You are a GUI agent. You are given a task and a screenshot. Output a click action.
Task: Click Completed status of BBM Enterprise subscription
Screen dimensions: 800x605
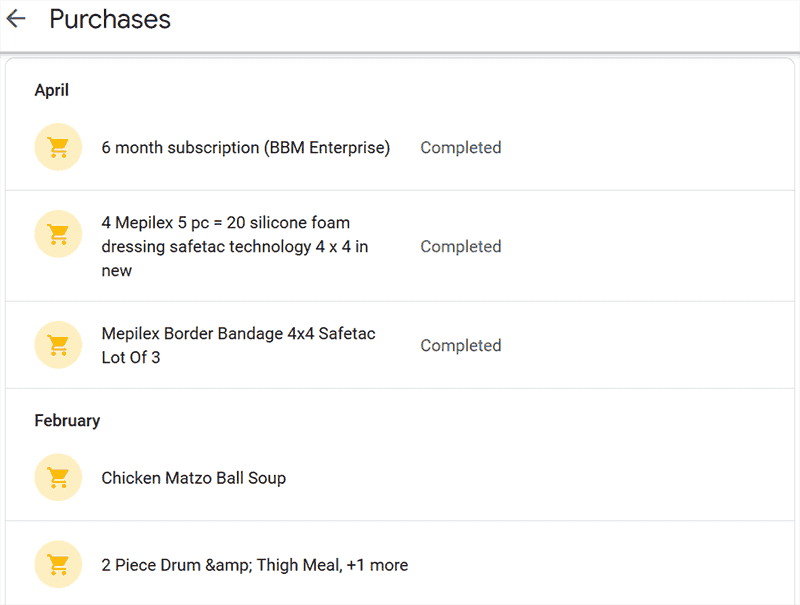pyautogui.click(x=460, y=148)
